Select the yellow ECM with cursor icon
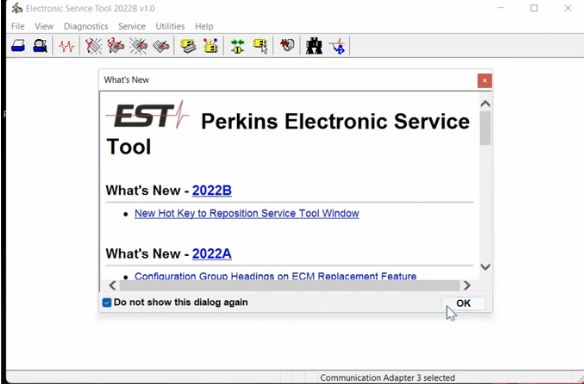 coord(260,46)
